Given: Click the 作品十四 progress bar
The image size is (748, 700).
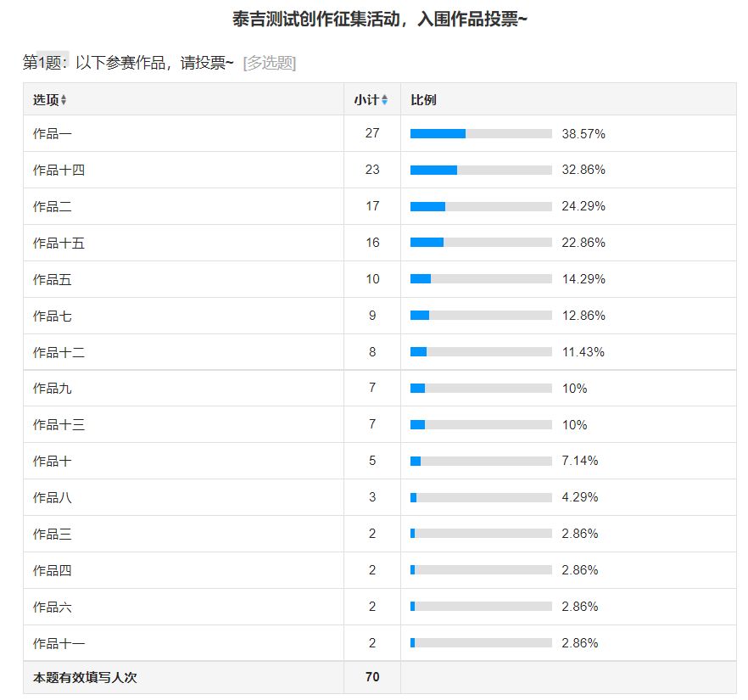Looking at the screenshot, I should click(481, 171).
